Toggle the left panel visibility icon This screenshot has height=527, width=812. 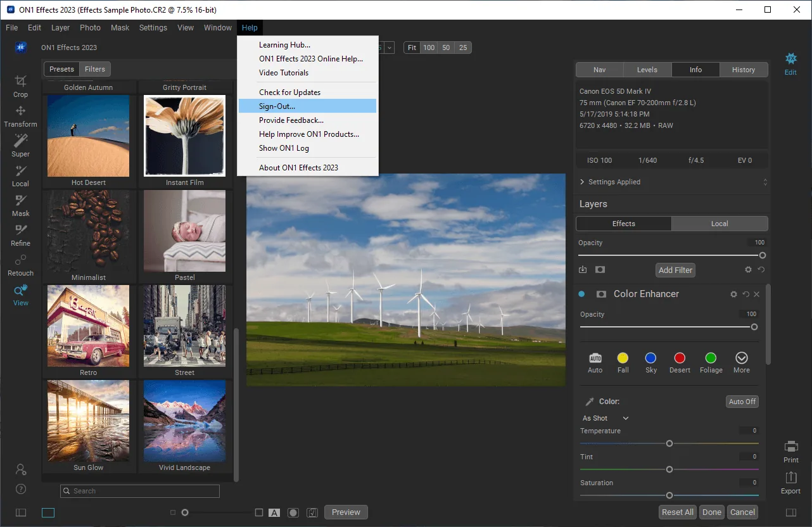pos(21,512)
